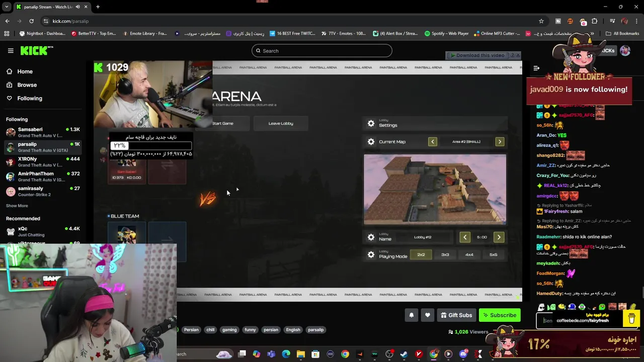Click the Kick search field

click(x=322, y=51)
